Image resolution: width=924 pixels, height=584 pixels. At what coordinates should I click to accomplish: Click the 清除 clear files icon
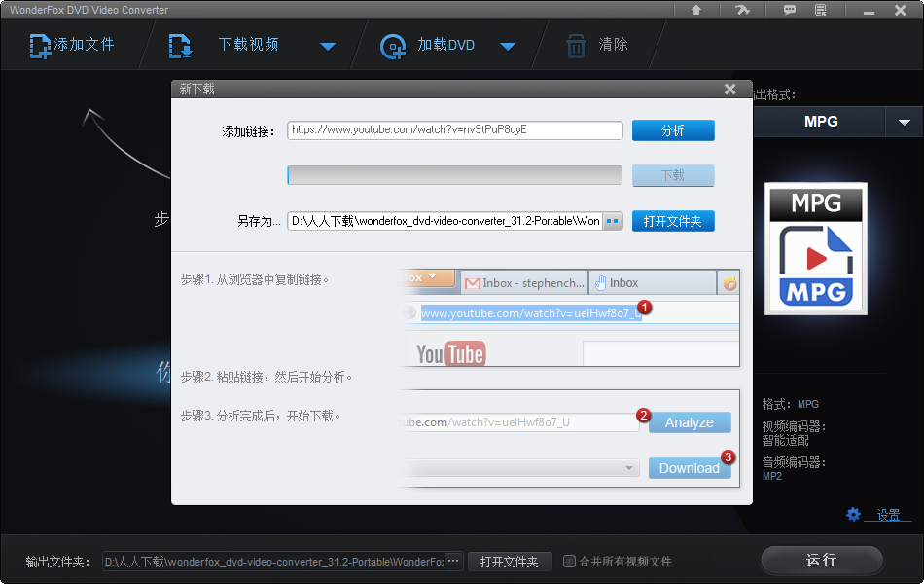pyautogui.click(x=578, y=45)
